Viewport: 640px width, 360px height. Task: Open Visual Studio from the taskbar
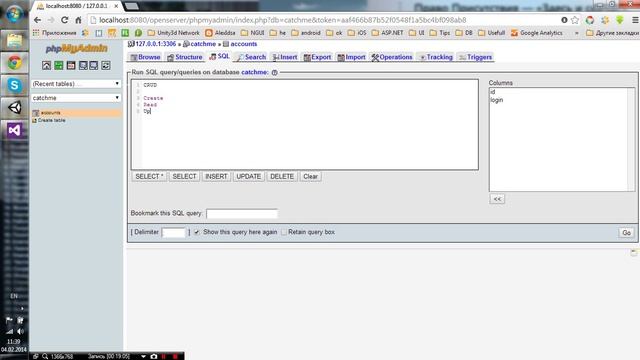point(14,130)
